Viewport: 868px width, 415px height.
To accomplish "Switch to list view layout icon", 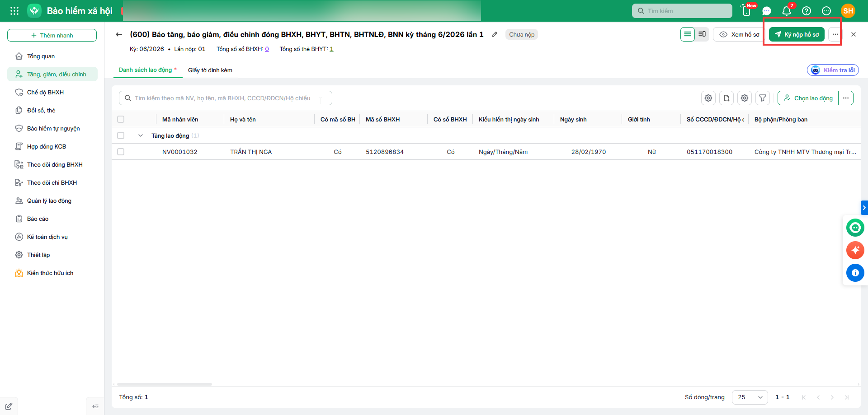I will click(688, 34).
